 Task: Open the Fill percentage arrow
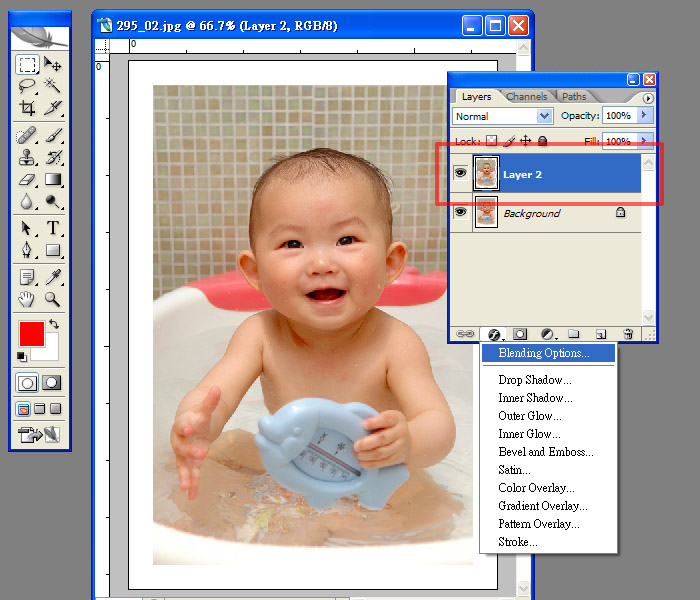[645, 142]
